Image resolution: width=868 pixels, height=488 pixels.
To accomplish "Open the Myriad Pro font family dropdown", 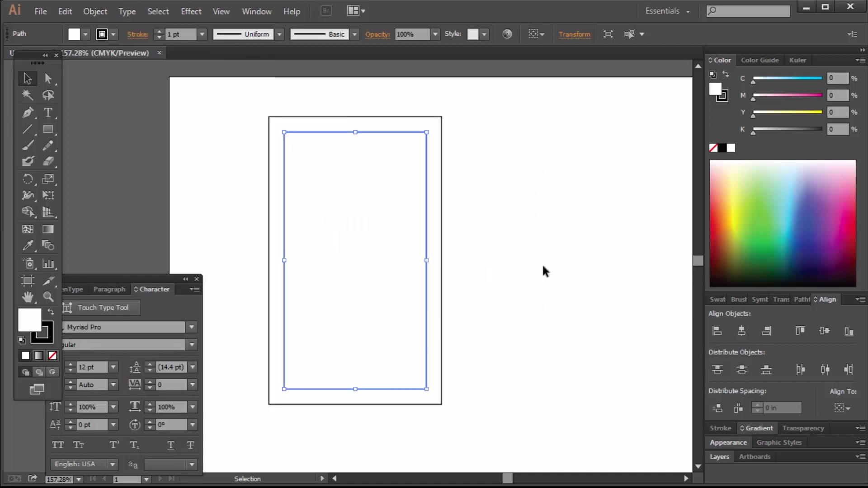I will 191,327.
